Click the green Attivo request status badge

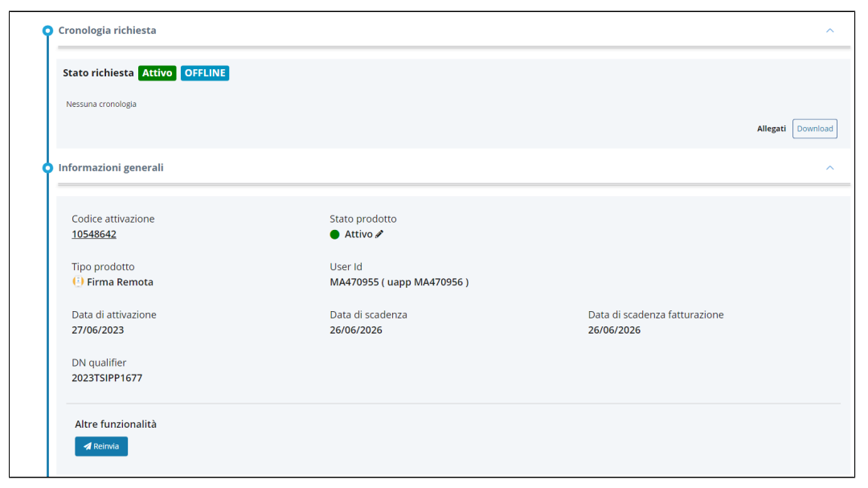157,73
